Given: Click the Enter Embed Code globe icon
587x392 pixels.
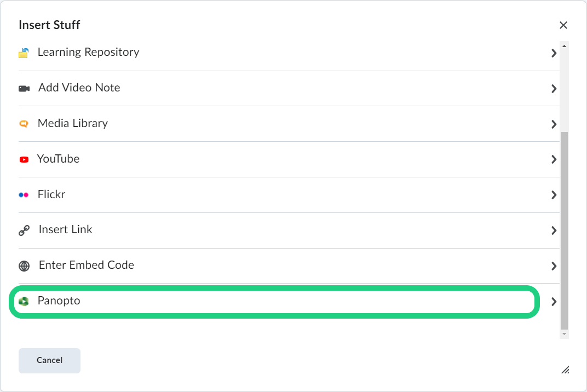Looking at the screenshot, I should (x=24, y=266).
